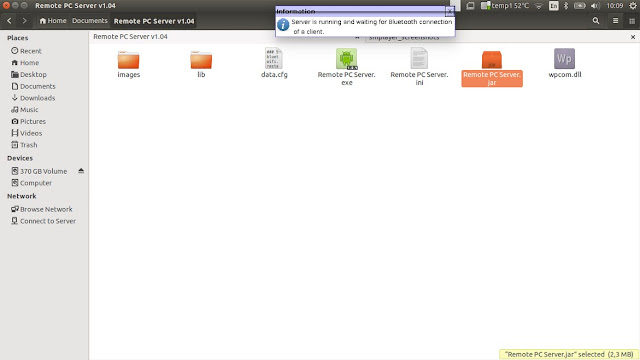Image resolution: width=640 pixels, height=360 pixels.
Task: Switch to list view layout
Action: point(616,21)
